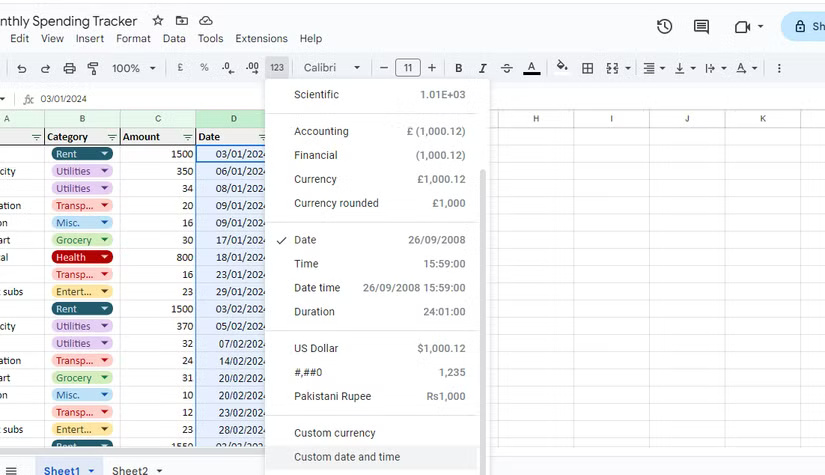The image size is (825, 475).
Task: Star the spreadsheet document
Action: point(158,20)
